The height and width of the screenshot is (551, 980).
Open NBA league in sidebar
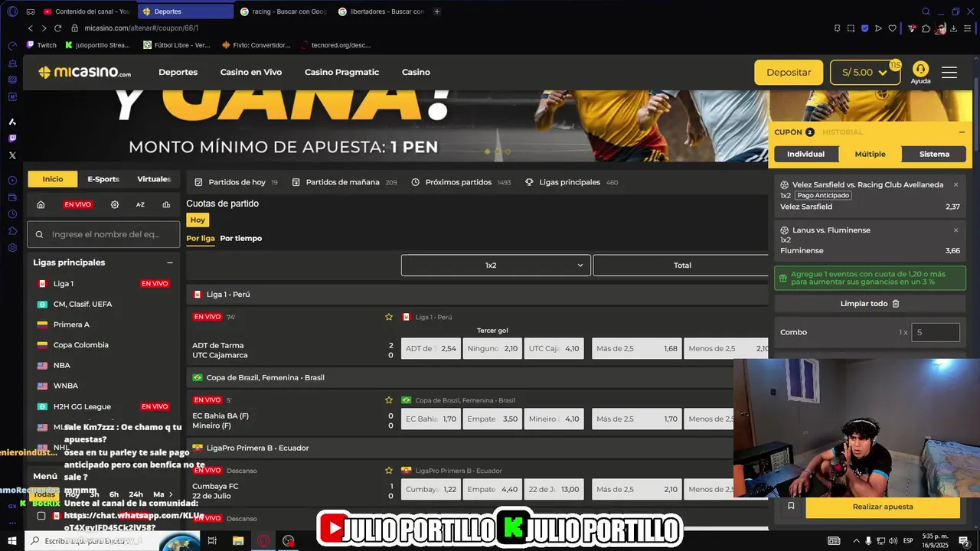pos(61,366)
